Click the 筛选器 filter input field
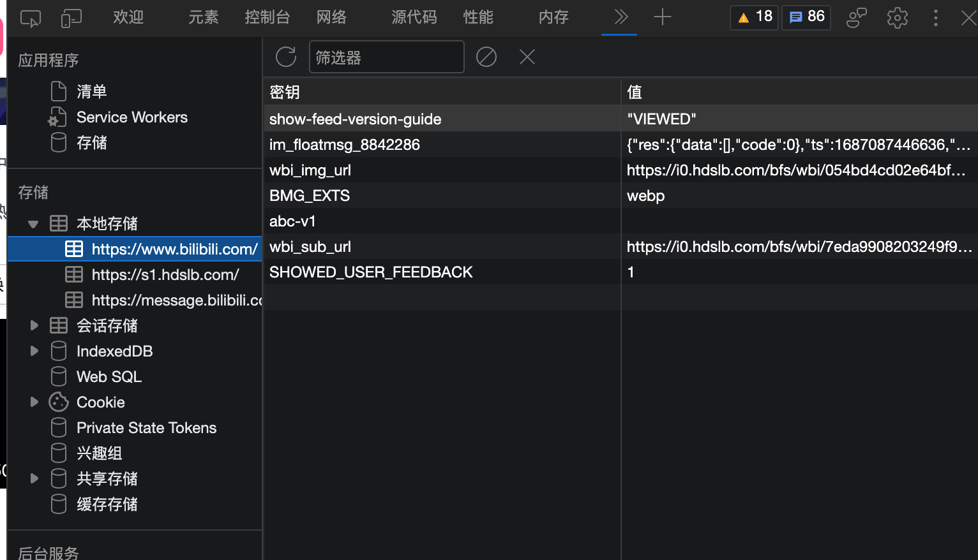This screenshot has height=560, width=978. click(386, 57)
